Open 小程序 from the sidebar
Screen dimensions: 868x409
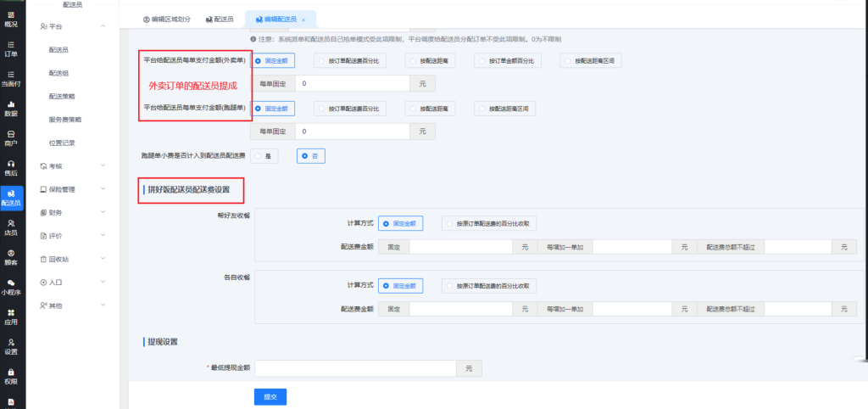[11, 286]
